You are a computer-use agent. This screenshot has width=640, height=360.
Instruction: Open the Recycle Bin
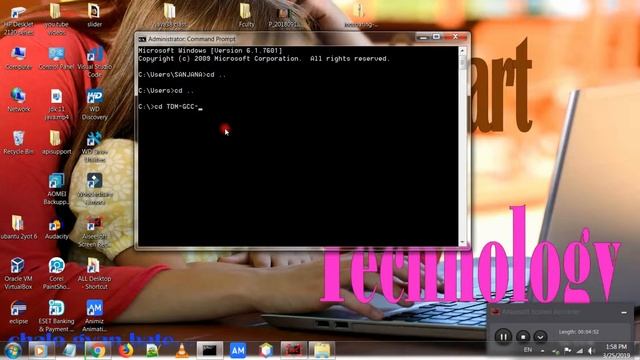point(18,142)
